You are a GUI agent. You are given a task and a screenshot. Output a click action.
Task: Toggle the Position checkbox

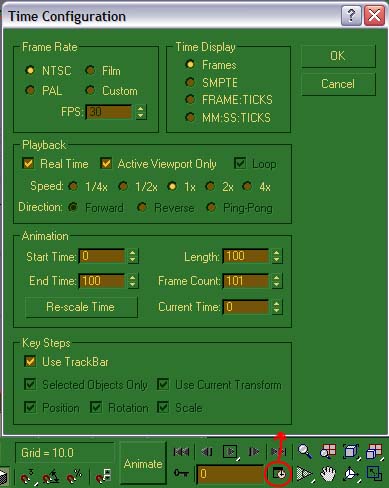[30, 407]
